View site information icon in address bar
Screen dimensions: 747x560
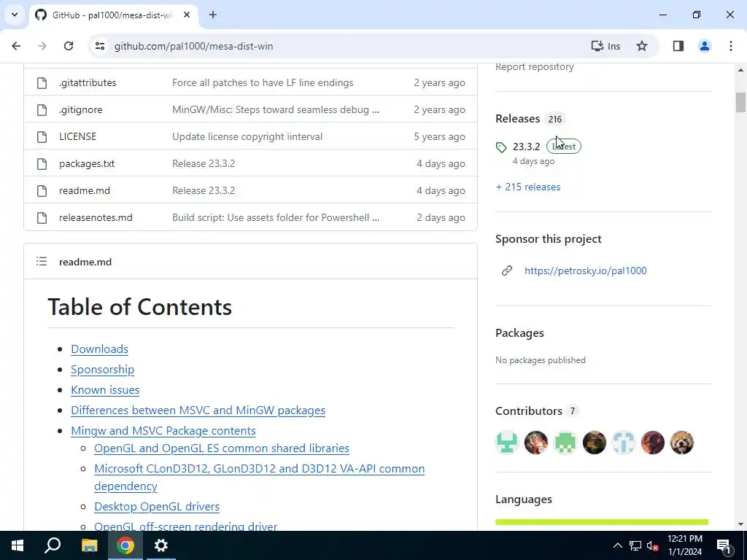[99, 46]
